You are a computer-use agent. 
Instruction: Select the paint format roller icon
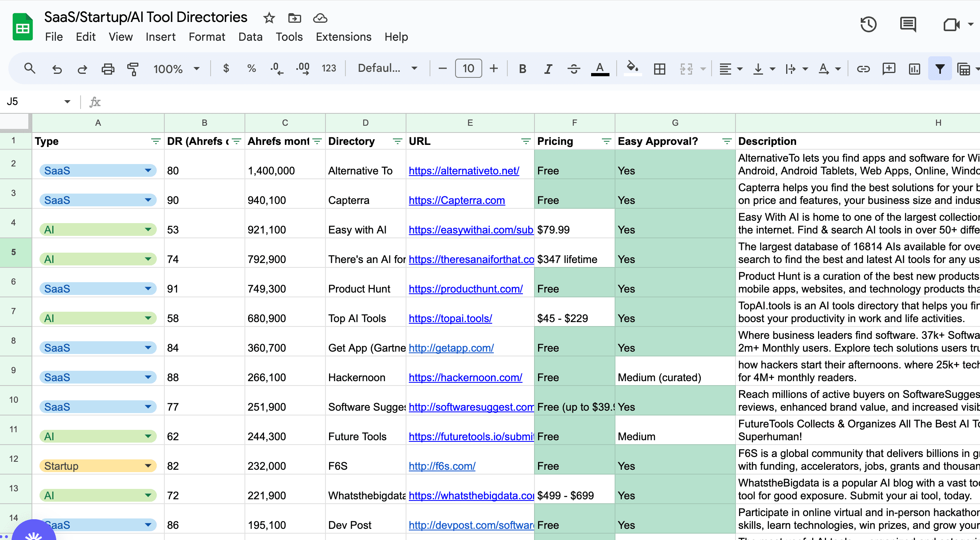[x=133, y=69]
